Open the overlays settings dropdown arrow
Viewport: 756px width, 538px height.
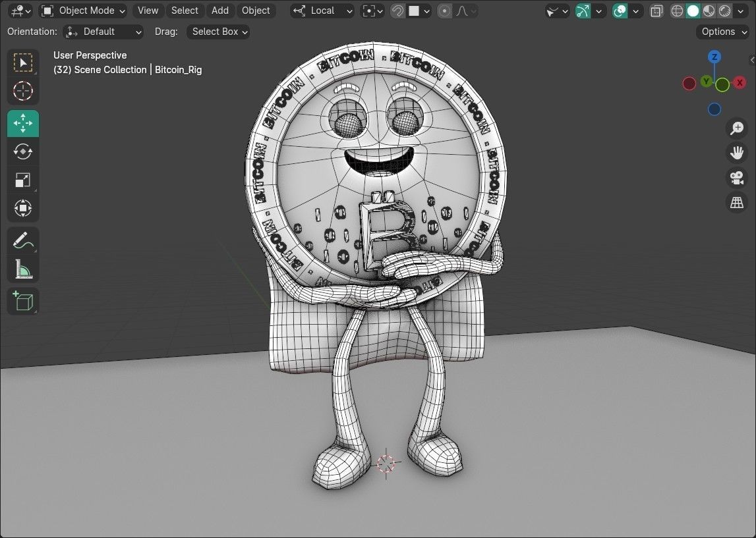click(636, 11)
